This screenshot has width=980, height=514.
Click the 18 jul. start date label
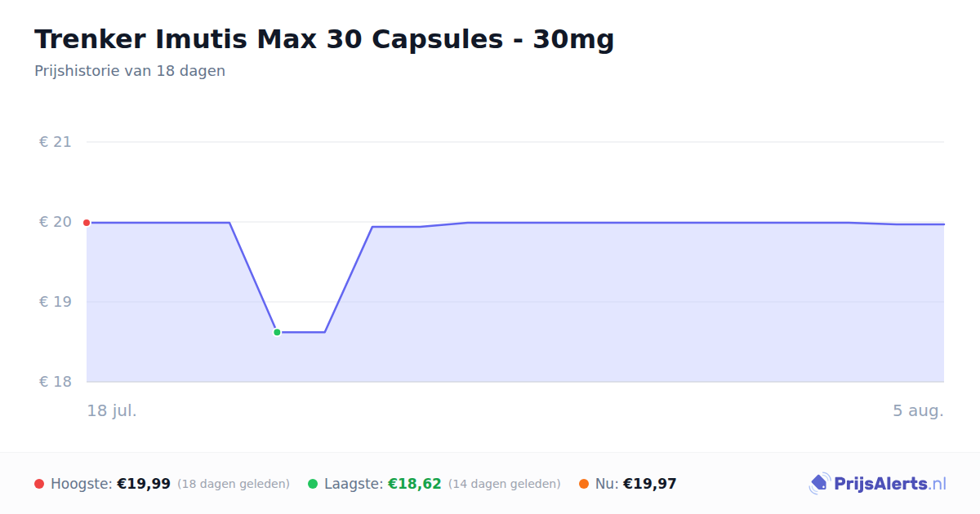[112, 410]
